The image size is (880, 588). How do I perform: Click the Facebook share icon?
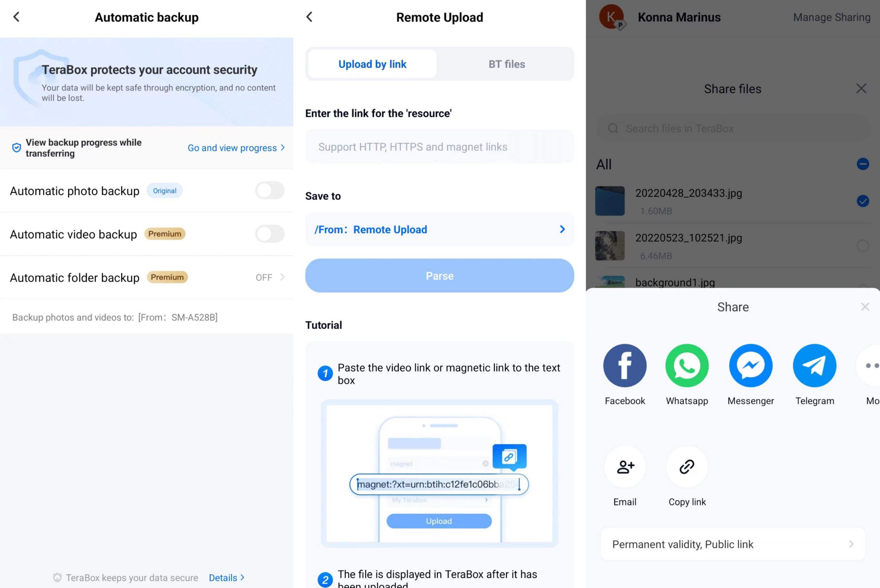click(x=625, y=364)
